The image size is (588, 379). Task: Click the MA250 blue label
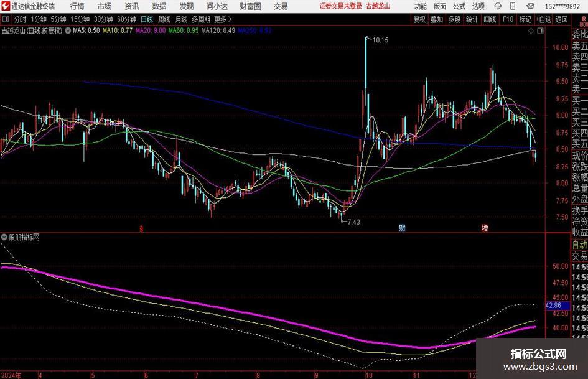click(254, 30)
